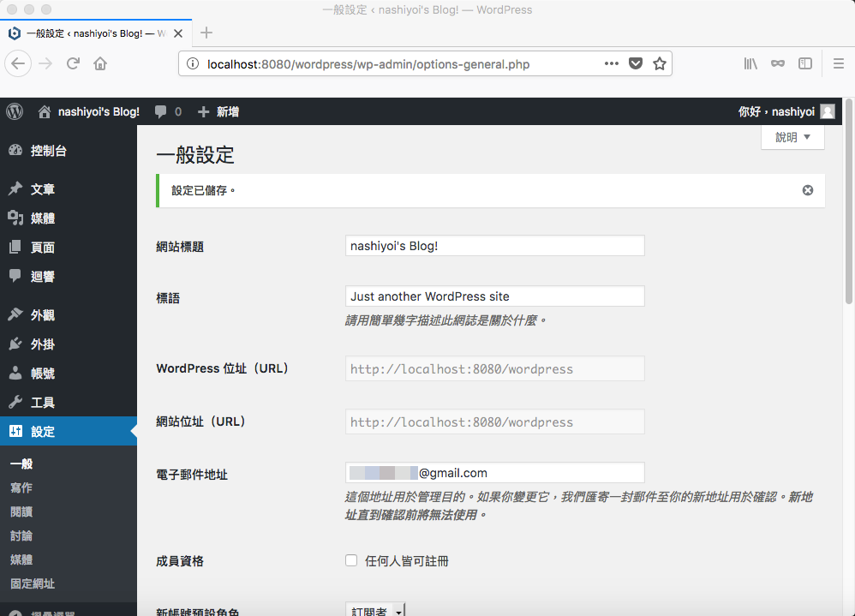Screen dimensions: 855x616
Task: Click the 電子郵件地址 input field
Action: (x=495, y=473)
